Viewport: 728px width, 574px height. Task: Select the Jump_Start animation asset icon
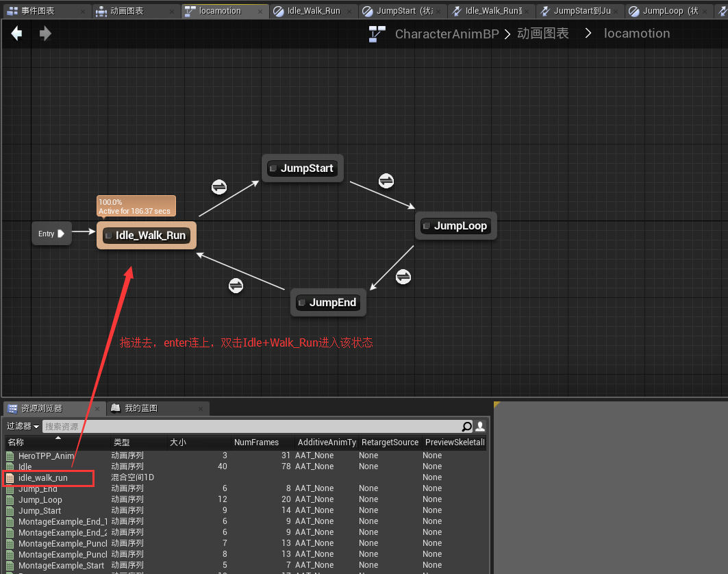[x=10, y=511]
